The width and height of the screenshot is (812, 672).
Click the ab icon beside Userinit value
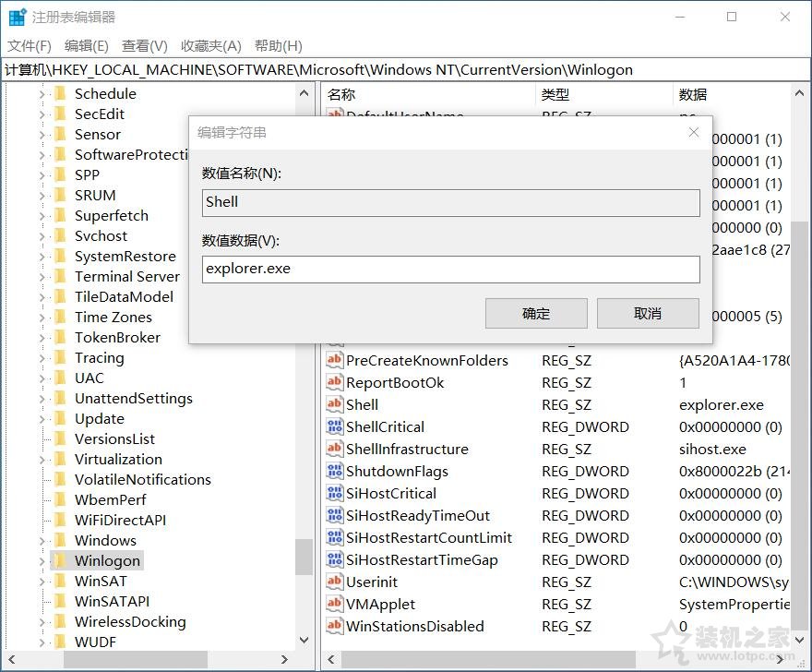[336, 582]
